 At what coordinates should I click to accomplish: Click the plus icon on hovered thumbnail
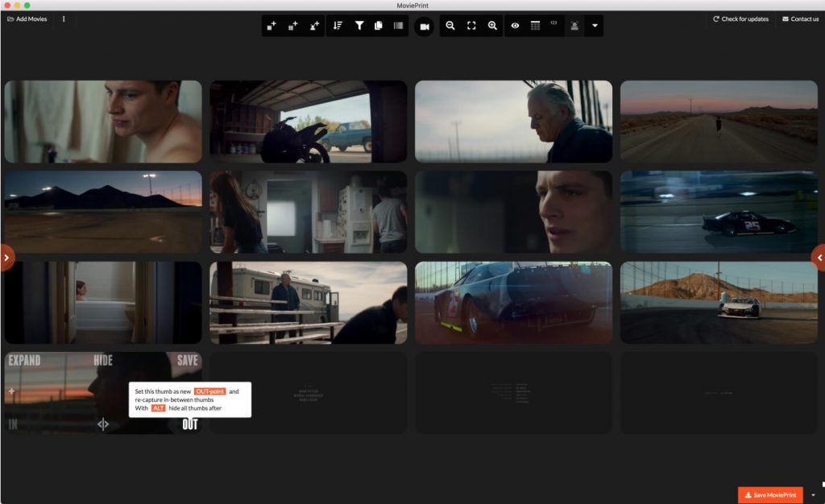coord(11,391)
